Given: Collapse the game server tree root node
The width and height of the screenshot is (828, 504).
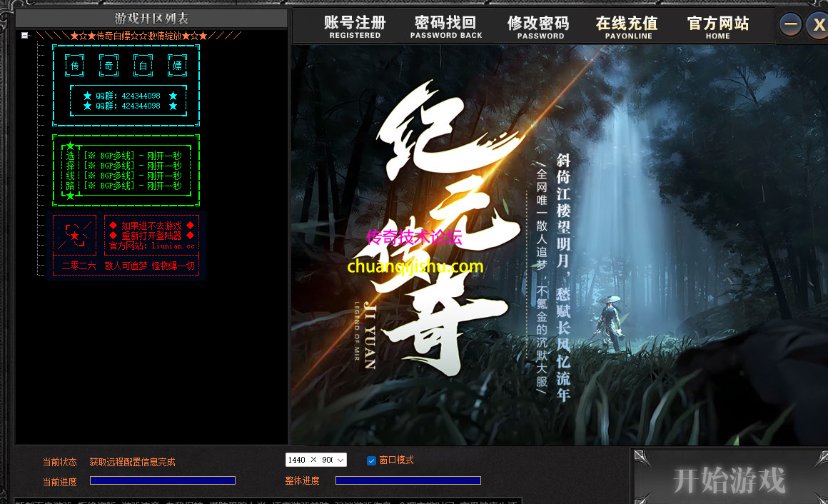Looking at the screenshot, I should [24, 34].
